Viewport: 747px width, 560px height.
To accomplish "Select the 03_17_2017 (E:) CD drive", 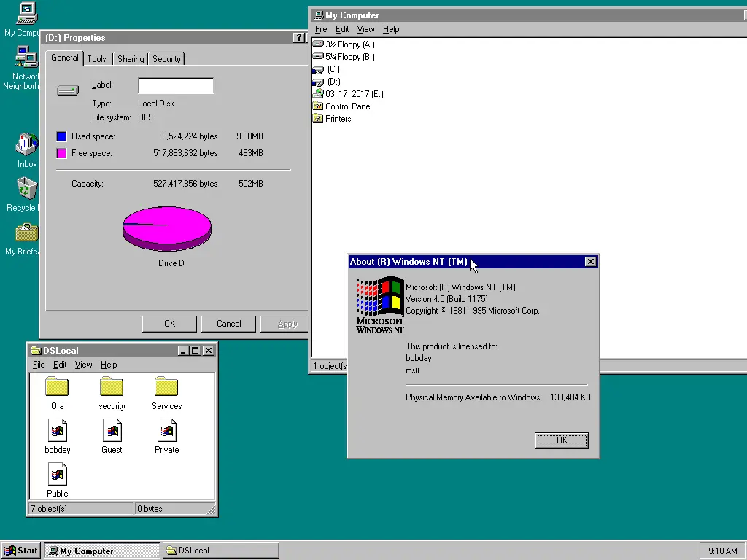I will (x=348, y=94).
